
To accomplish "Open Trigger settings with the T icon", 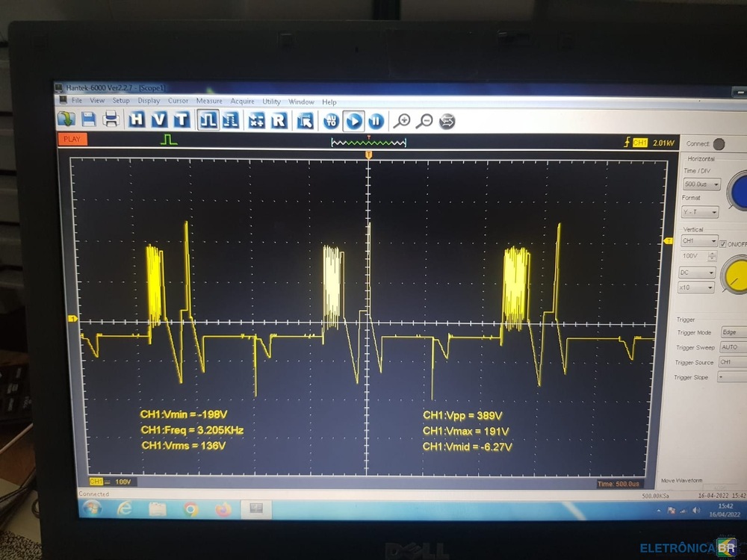I will coord(182,119).
